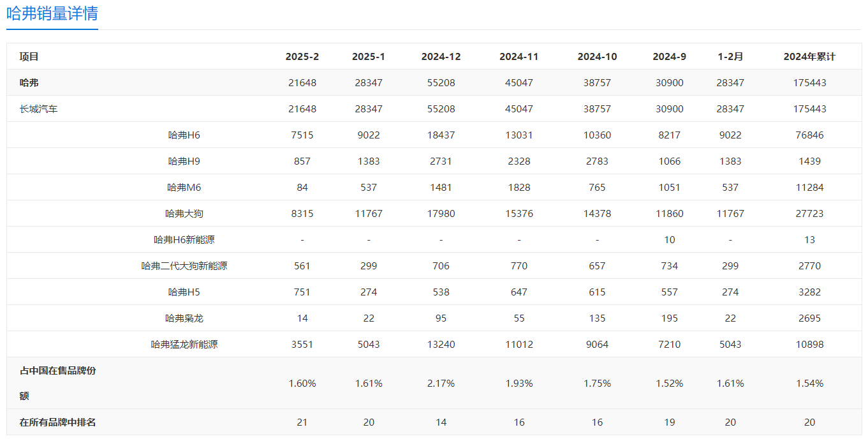Image resolution: width=868 pixels, height=441 pixels.
Task: Open the 哈弗二代大狗新能源 model link
Action: click(x=184, y=266)
